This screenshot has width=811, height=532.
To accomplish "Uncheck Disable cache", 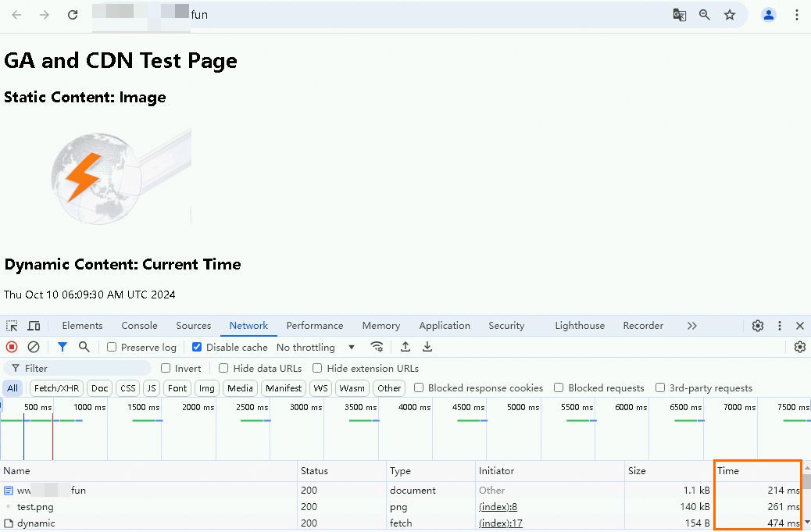I will pos(197,347).
